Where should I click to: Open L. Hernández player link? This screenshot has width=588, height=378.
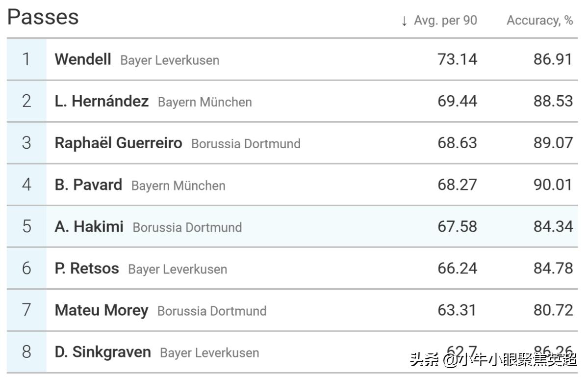click(102, 101)
